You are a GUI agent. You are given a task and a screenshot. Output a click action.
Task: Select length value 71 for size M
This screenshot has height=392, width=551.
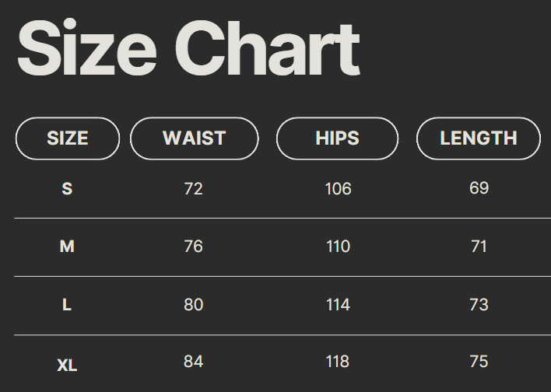(479, 247)
